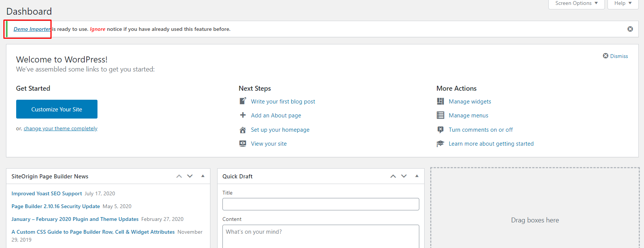Open the Manage menus link

(x=468, y=116)
